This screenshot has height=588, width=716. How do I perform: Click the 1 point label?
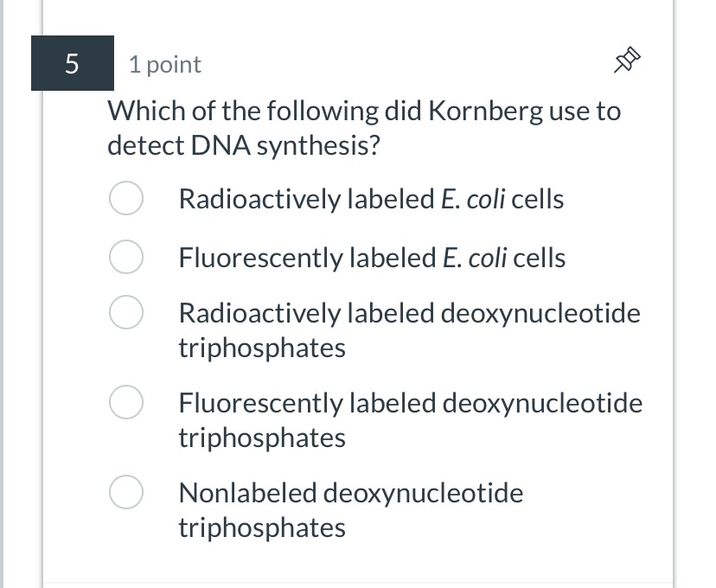163,64
